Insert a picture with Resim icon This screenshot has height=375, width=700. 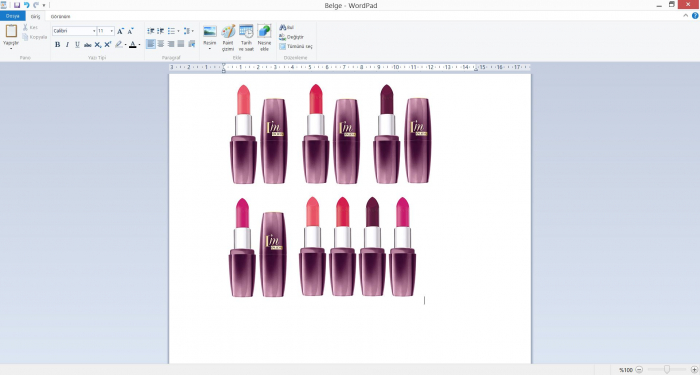pos(210,32)
